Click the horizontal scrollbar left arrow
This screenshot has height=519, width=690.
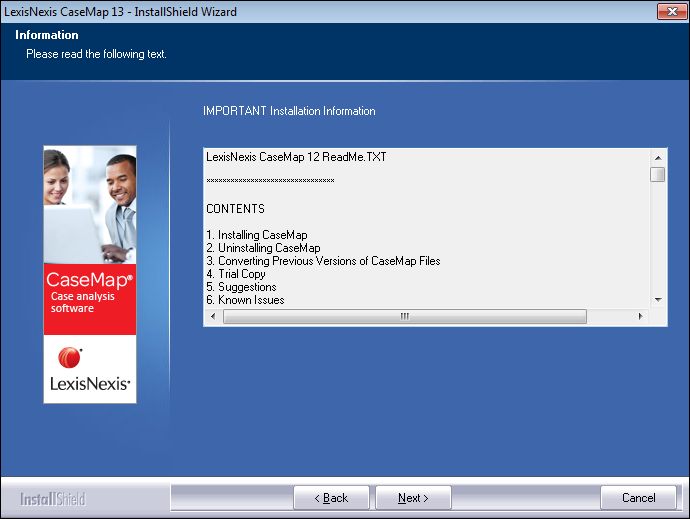pos(212,317)
